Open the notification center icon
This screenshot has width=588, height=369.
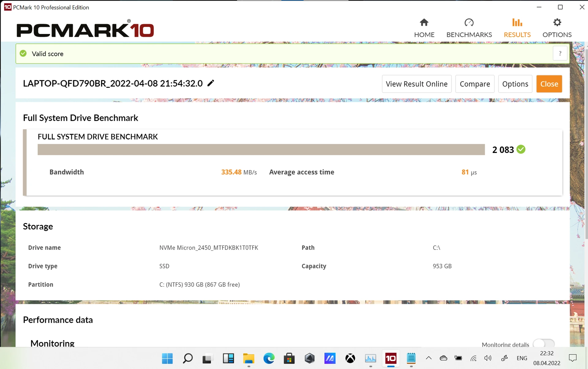(x=573, y=358)
